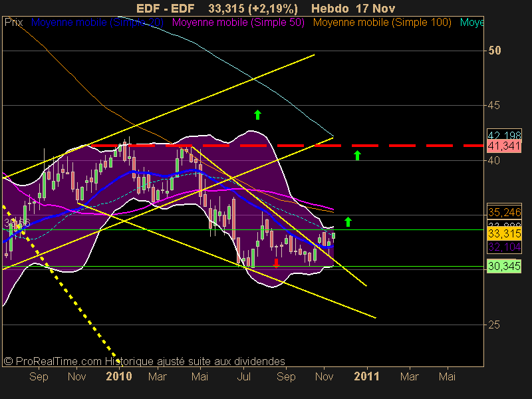
Task: Select the "Moyenne mobile (Simple 50)" legend entry
Action: click(238, 23)
